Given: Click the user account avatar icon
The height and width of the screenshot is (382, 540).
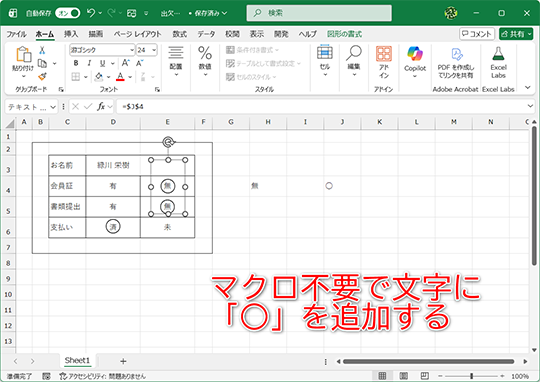Looking at the screenshot, I should 451,13.
